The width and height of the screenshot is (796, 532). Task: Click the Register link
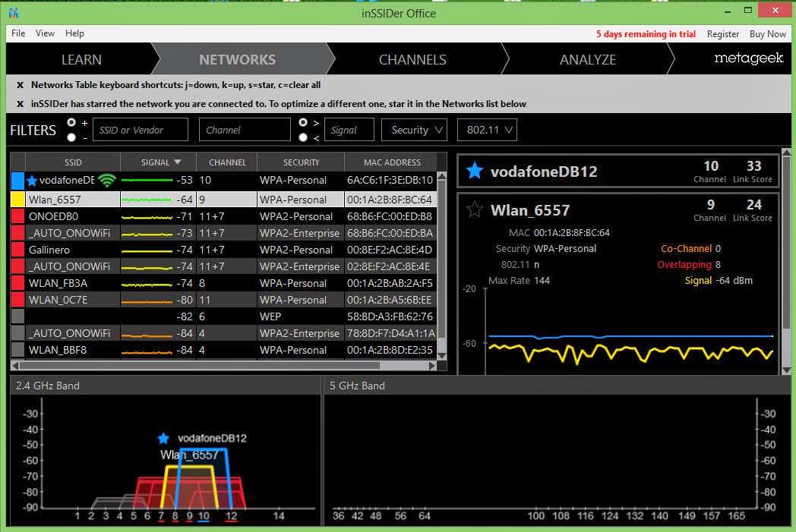click(722, 33)
